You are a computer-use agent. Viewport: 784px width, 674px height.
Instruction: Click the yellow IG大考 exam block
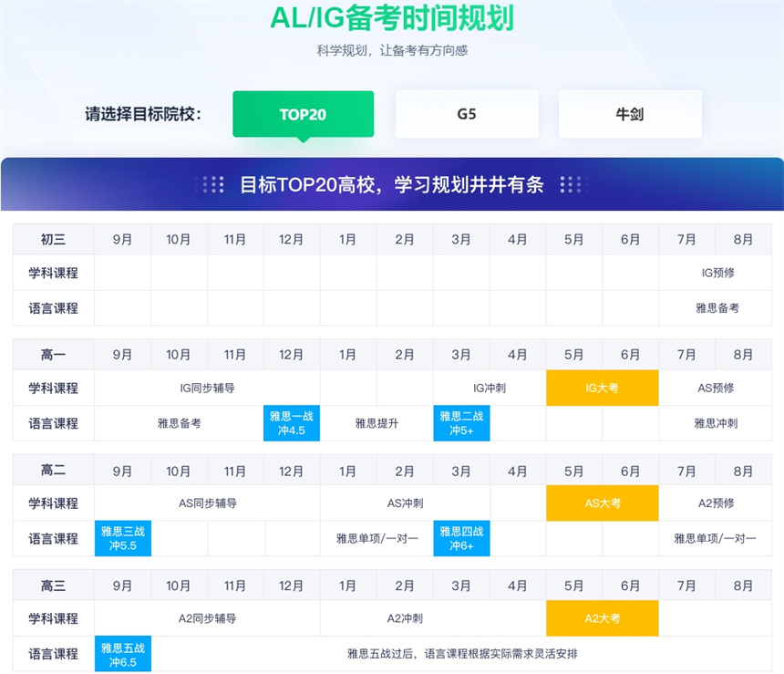click(x=602, y=388)
